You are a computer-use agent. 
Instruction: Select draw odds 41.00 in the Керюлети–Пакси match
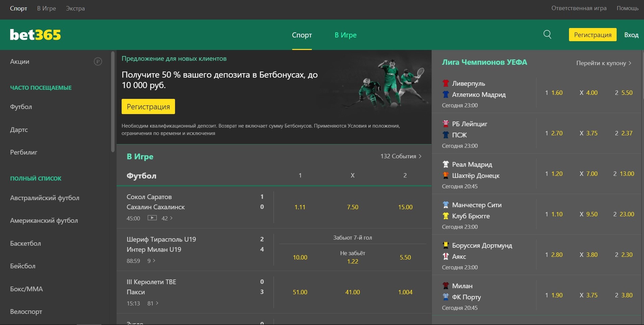pos(352,292)
